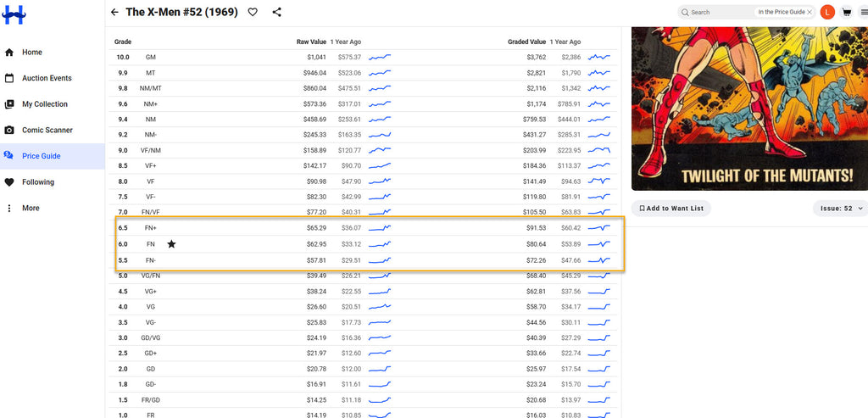Click raw value $1,041
The image size is (868, 418).
pos(317,57)
